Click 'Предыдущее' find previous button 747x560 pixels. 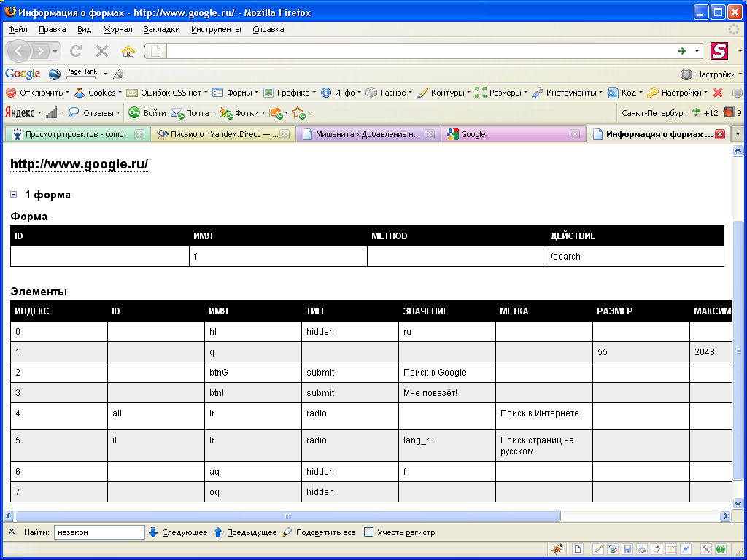(245, 532)
